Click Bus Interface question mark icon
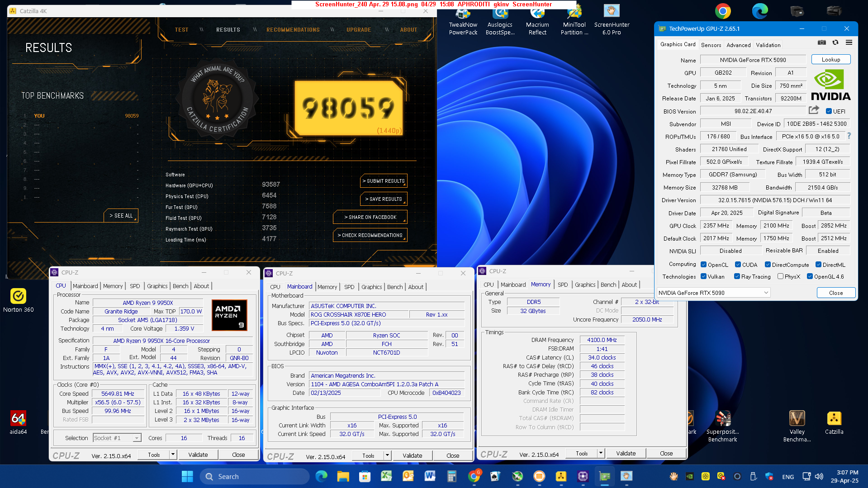Viewport: 868px width, 488px height. tap(849, 136)
